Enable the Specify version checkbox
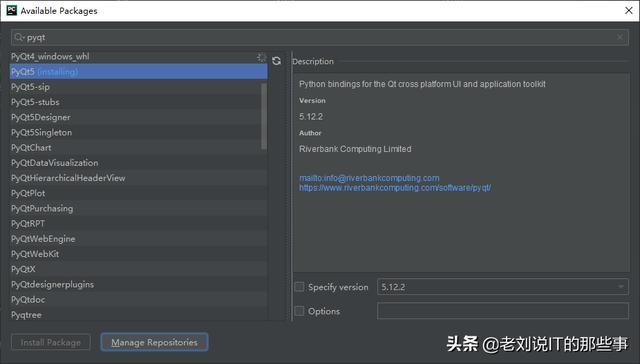The height and width of the screenshot is (364, 640). click(300, 287)
